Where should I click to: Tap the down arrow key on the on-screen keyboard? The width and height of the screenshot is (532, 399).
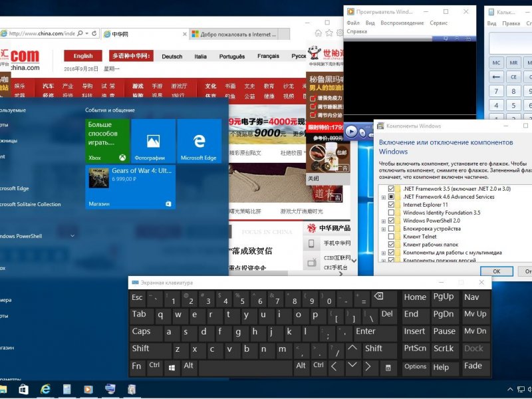pyautogui.click(x=352, y=367)
